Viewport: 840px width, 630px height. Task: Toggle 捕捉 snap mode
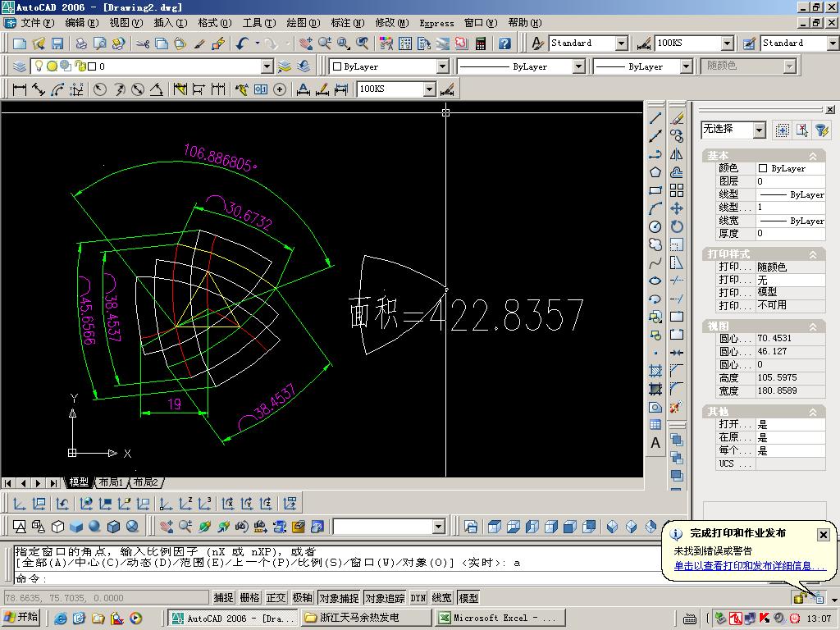[223, 598]
